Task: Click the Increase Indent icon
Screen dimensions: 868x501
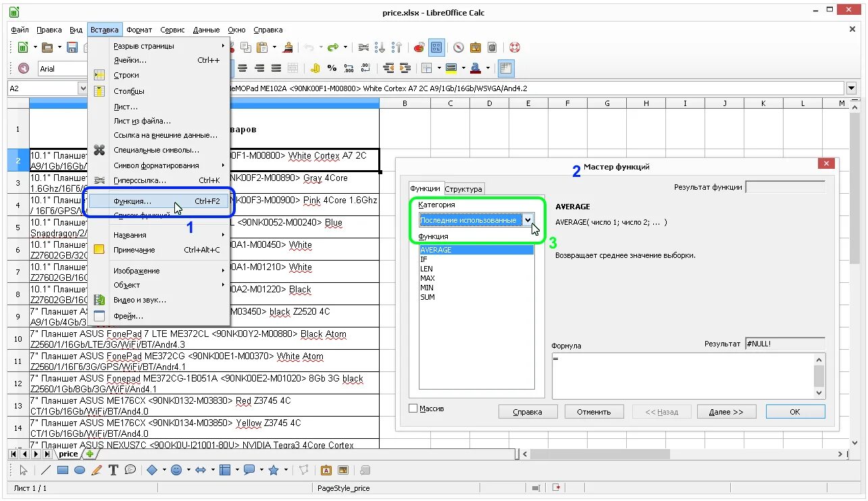Action: click(405, 68)
